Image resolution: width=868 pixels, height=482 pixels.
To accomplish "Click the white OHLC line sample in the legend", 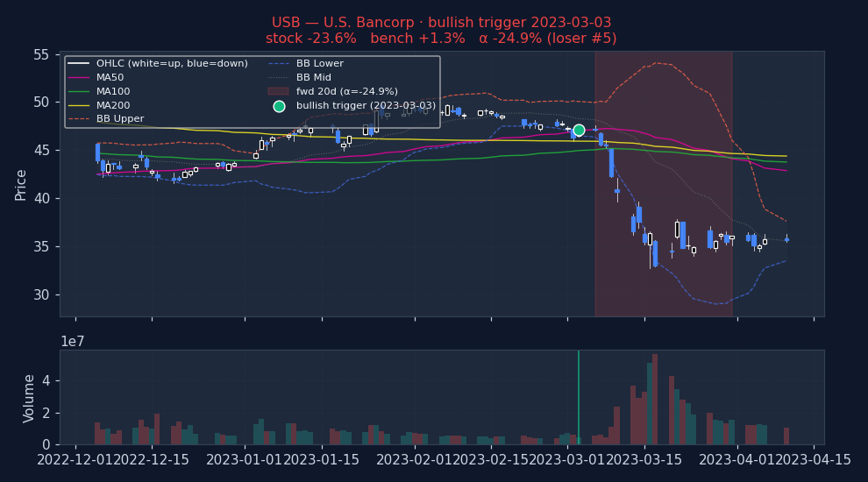I will (x=79, y=64).
